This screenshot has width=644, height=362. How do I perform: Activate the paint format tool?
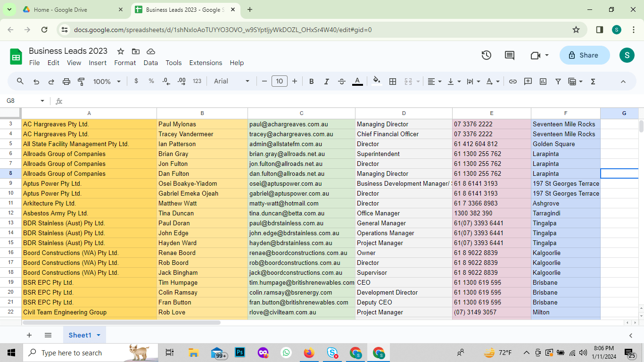click(81, 82)
